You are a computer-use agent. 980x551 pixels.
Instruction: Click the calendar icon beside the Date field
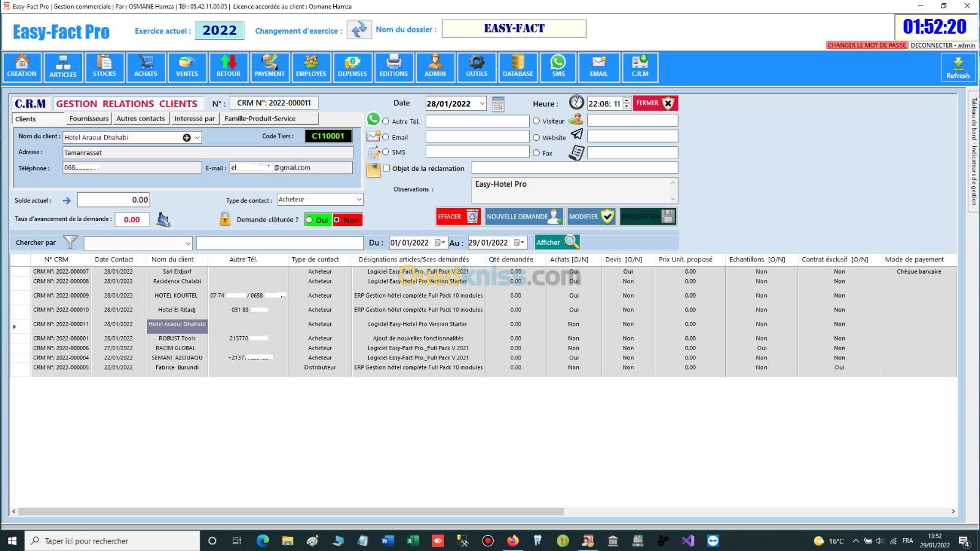[x=498, y=104]
